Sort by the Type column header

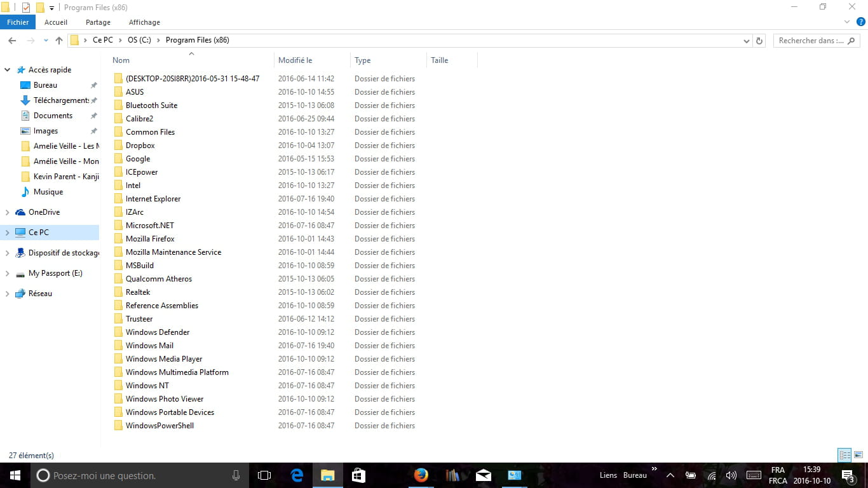[x=362, y=60]
